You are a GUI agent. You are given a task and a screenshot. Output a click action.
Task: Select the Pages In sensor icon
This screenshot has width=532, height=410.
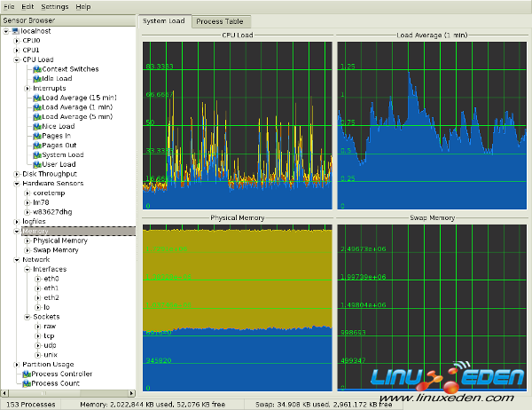click(37, 136)
